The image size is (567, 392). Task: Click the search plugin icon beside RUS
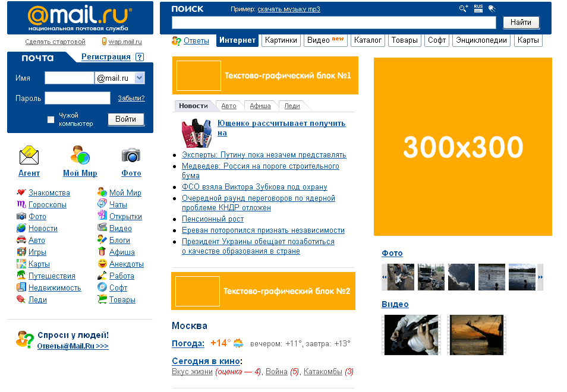pyautogui.click(x=492, y=8)
